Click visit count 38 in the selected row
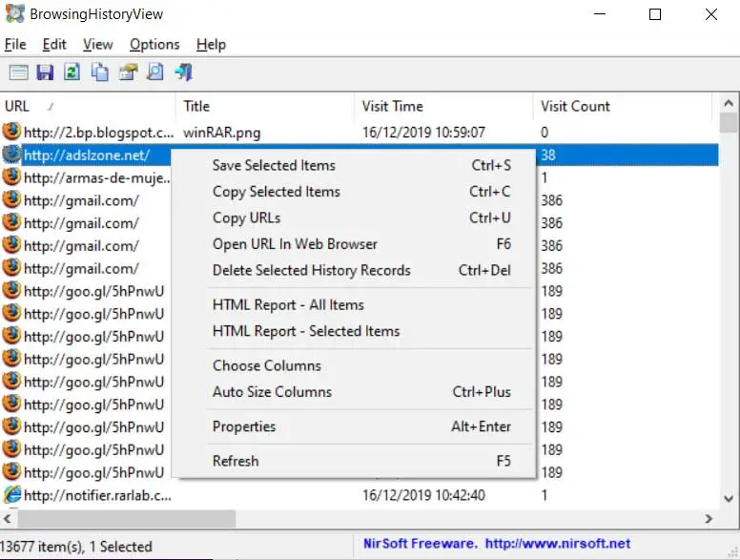The width and height of the screenshot is (740, 560). click(548, 155)
